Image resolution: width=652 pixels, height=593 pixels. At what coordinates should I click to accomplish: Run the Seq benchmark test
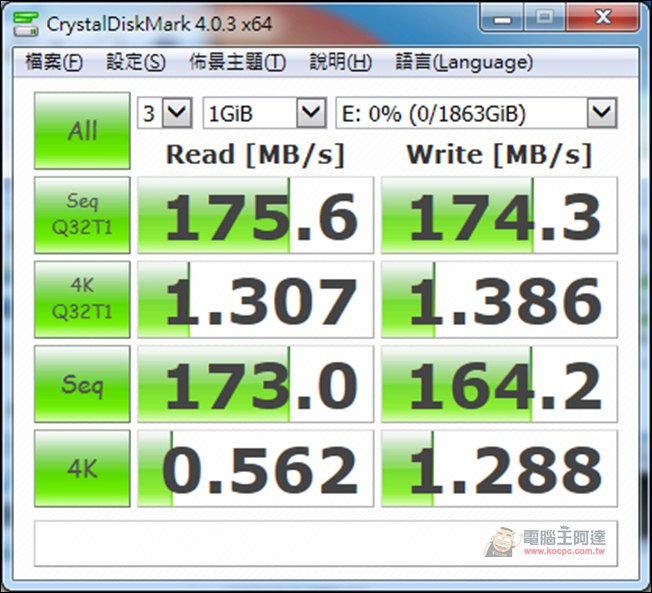click(83, 384)
